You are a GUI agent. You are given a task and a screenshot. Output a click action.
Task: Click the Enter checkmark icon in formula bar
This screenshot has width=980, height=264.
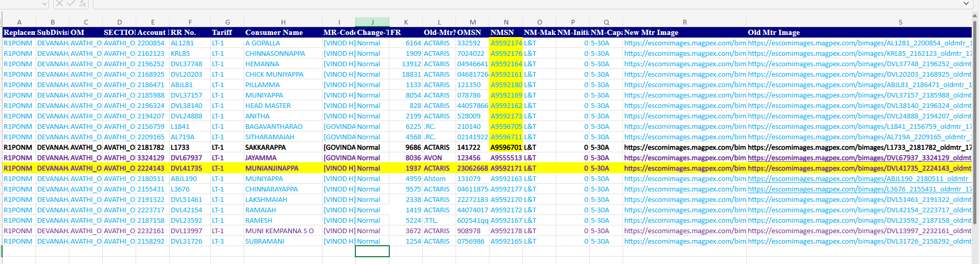point(70,4)
